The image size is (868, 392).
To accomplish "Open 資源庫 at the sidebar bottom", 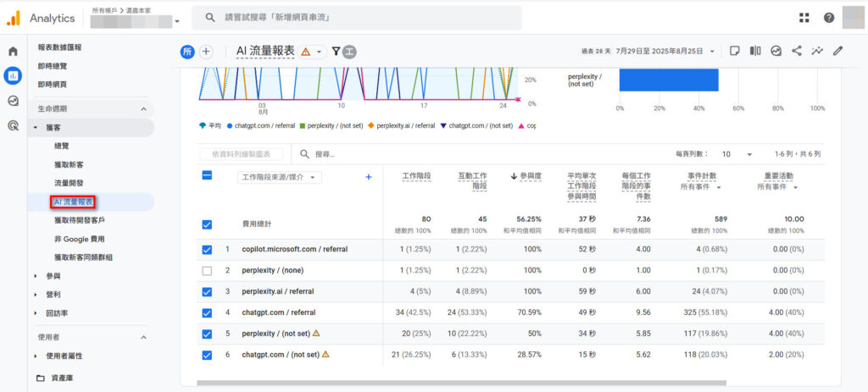I will coord(61,378).
